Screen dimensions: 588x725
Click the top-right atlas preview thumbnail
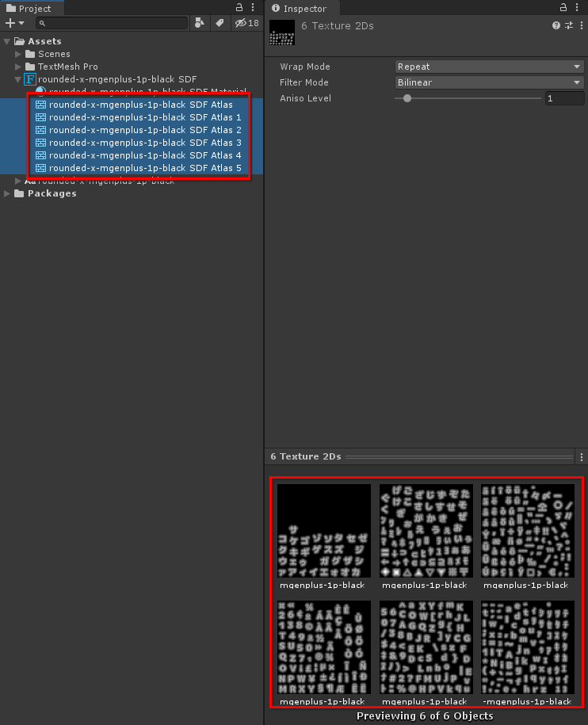(528, 531)
